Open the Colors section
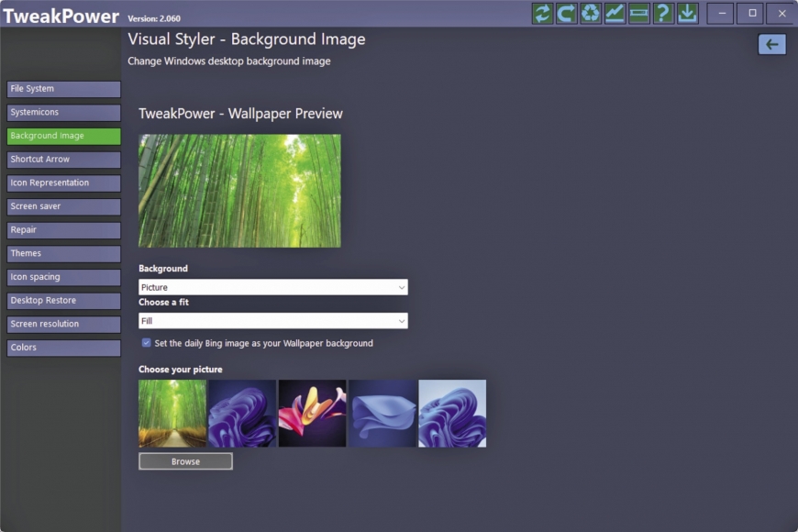798x532 pixels. [63, 348]
